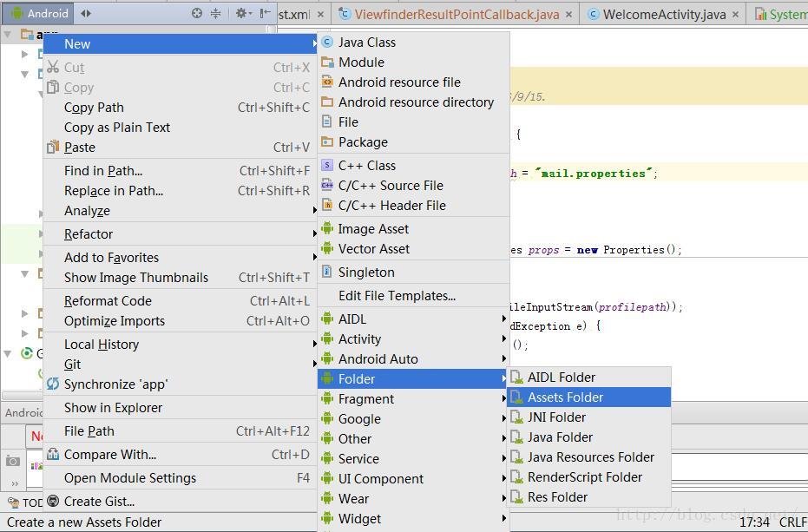Click the Synchronize 'app' refresh icon
The width and height of the screenshot is (808, 532).
(x=53, y=384)
